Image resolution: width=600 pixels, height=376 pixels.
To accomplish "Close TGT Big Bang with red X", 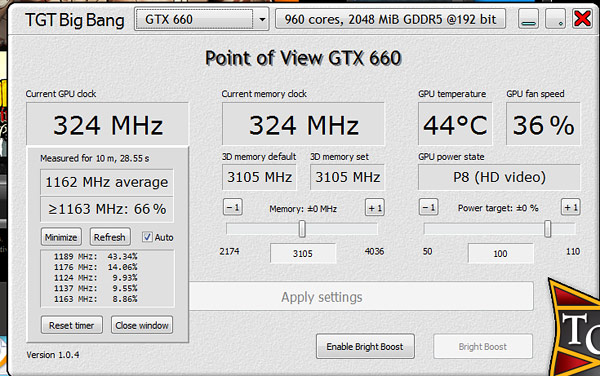I will click(x=582, y=19).
